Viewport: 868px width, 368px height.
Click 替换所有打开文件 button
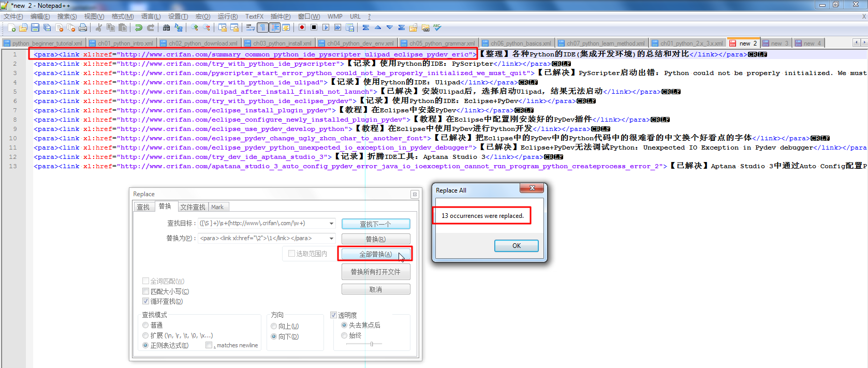(376, 272)
